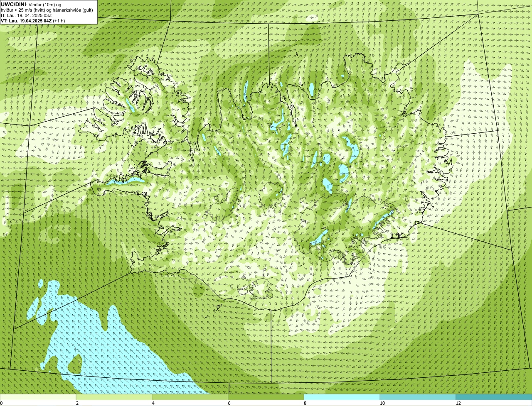Click the scale label '2'
The height and width of the screenshot is (406, 532).
[x=77, y=403]
